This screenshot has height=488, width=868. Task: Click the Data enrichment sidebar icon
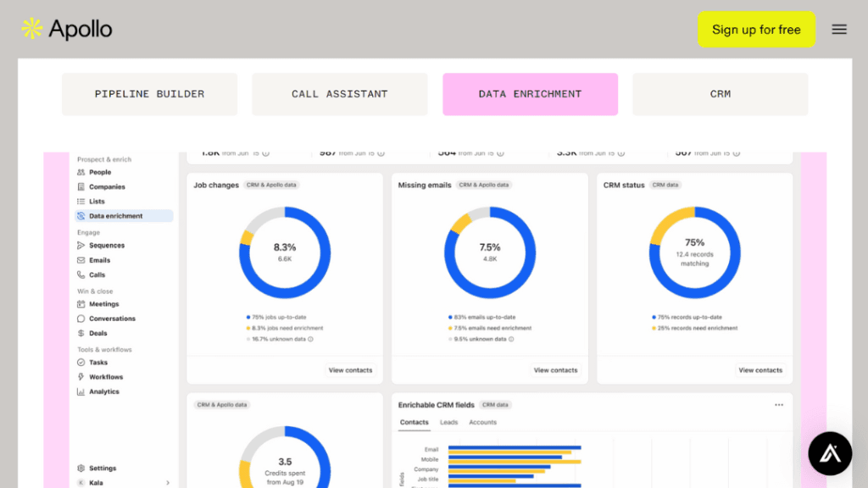pyautogui.click(x=81, y=216)
